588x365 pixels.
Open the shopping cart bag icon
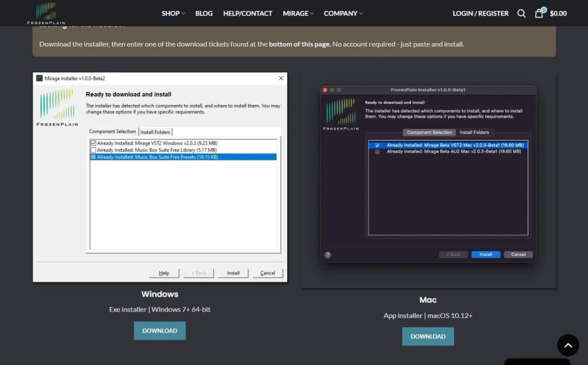click(x=539, y=13)
